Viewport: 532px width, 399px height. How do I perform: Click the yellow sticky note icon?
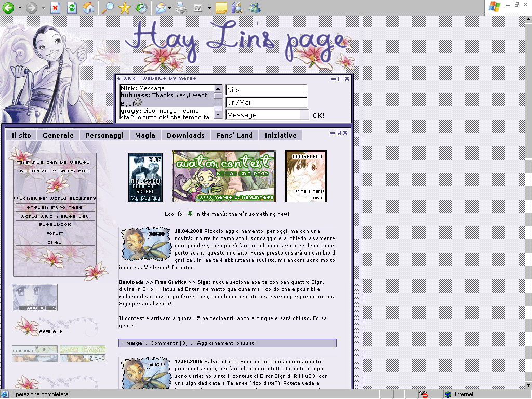point(221,7)
